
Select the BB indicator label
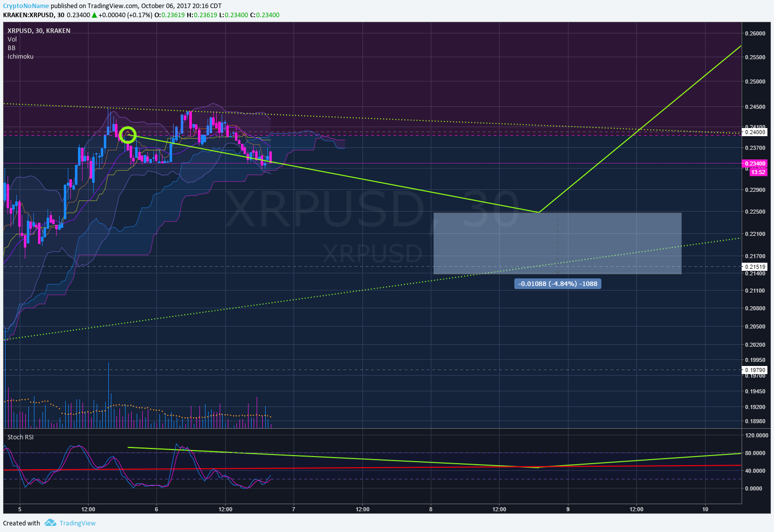[x=11, y=48]
